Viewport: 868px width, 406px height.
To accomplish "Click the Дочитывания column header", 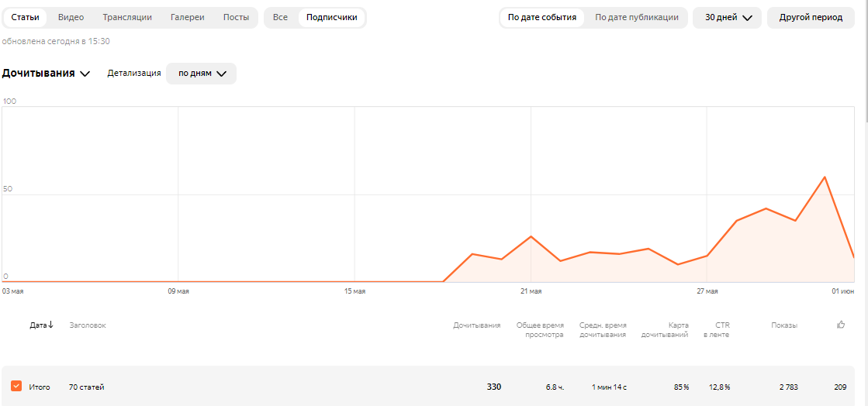I will tap(476, 325).
